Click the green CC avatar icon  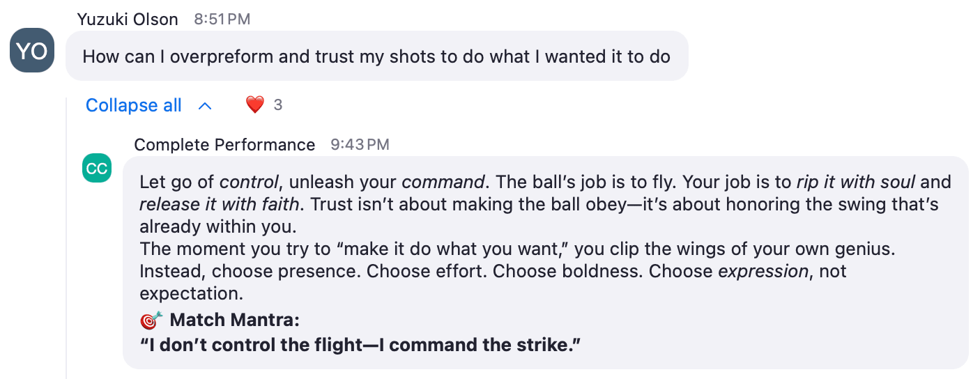pyautogui.click(x=97, y=168)
